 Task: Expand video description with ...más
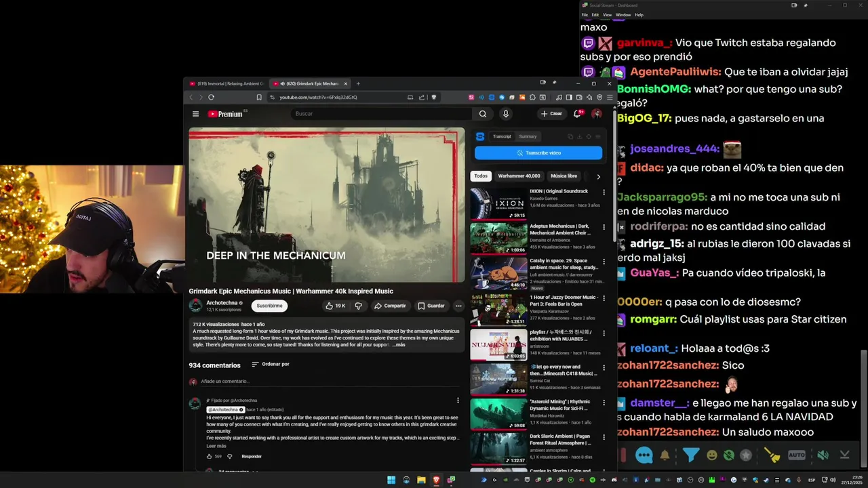(x=399, y=345)
